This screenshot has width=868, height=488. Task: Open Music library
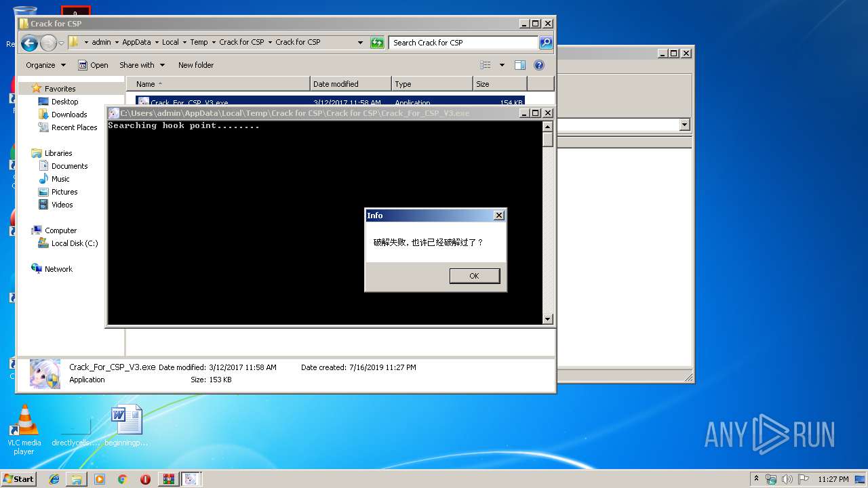[60, 179]
